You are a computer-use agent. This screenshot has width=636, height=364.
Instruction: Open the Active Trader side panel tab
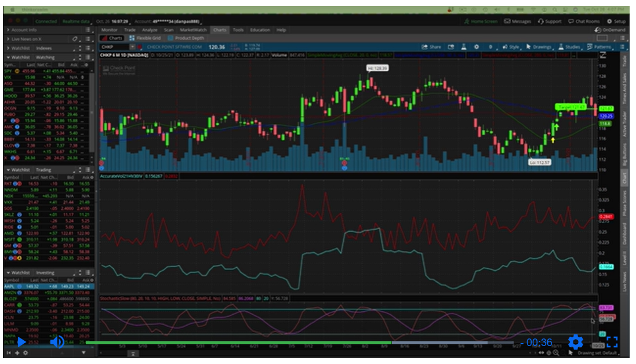[624, 125]
